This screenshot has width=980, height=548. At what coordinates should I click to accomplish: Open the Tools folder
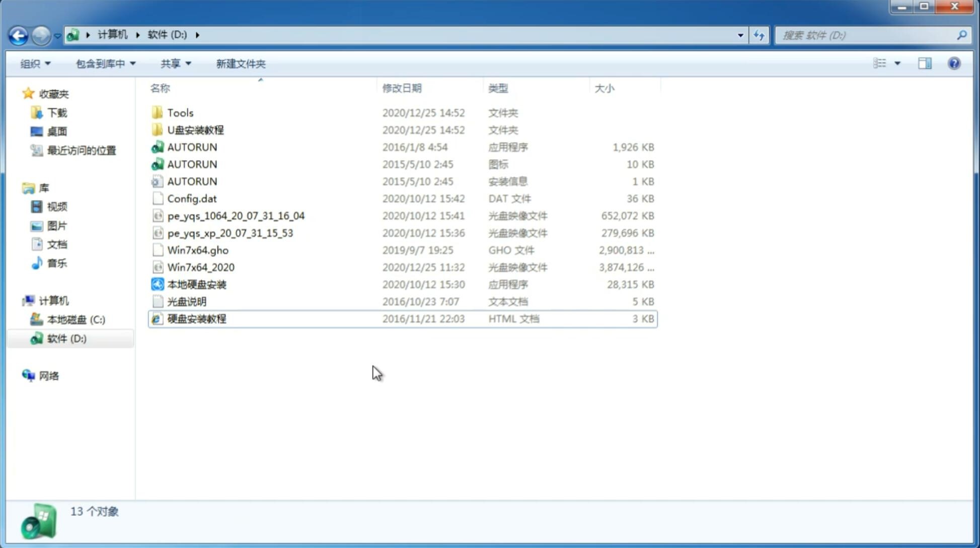click(180, 112)
